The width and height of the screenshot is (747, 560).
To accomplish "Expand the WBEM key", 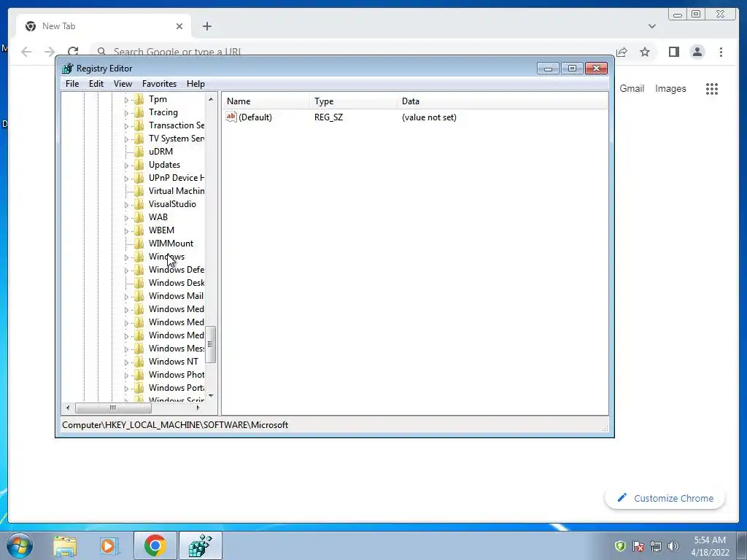I will click(126, 231).
